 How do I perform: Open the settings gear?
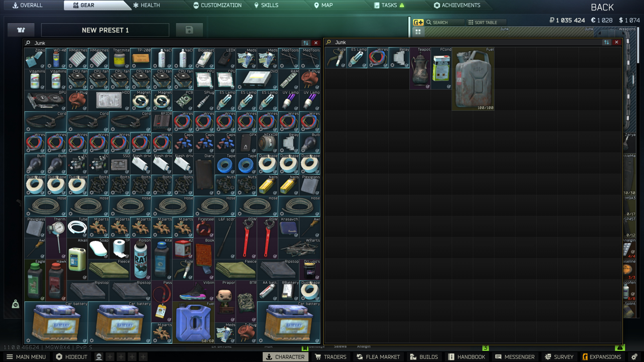point(634,357)
